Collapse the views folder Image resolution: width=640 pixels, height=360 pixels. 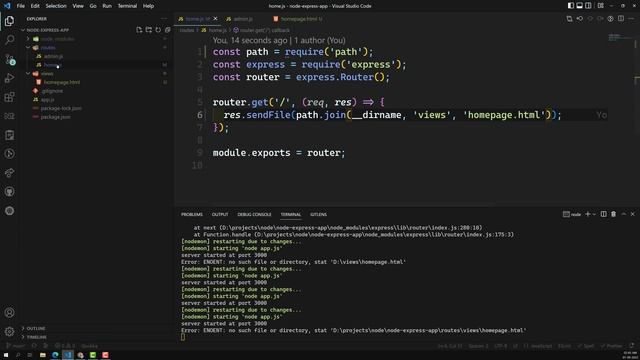(x=47, y=73)
